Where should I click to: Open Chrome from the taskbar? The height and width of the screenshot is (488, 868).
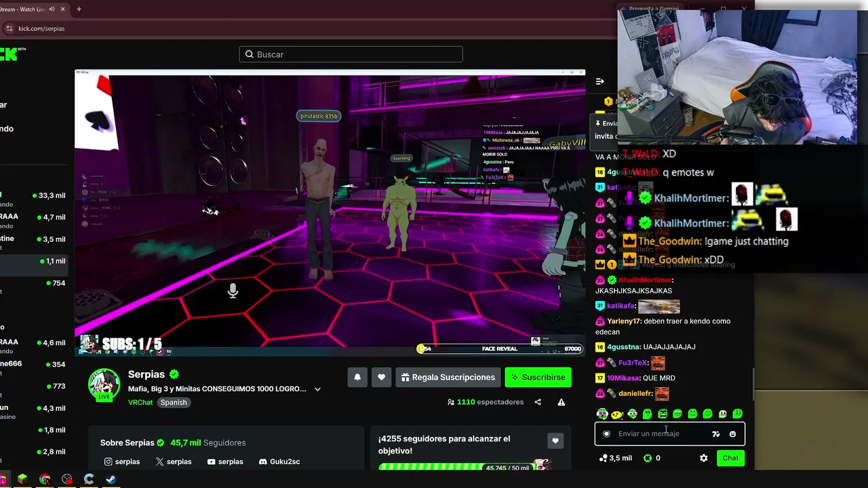[x=45, y=479]
